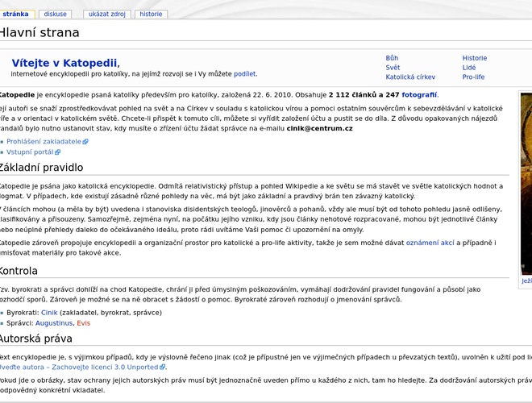Click the portrait image thumbnail on right

coord(526,184)
